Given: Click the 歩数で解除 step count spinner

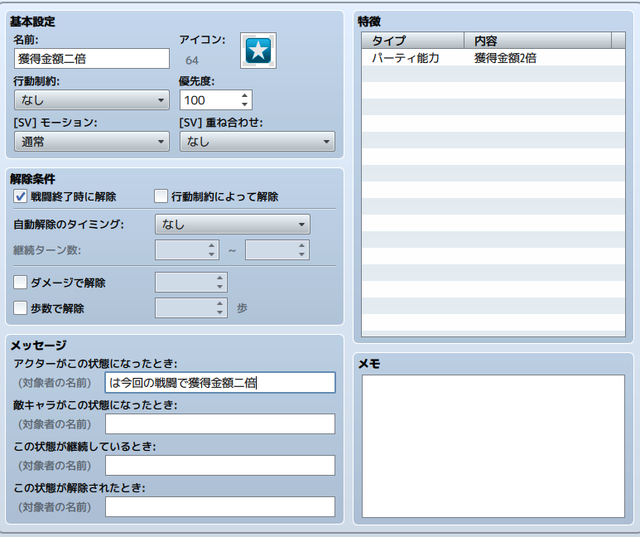Looking at the screenshot, I should (x=191, y=308).
